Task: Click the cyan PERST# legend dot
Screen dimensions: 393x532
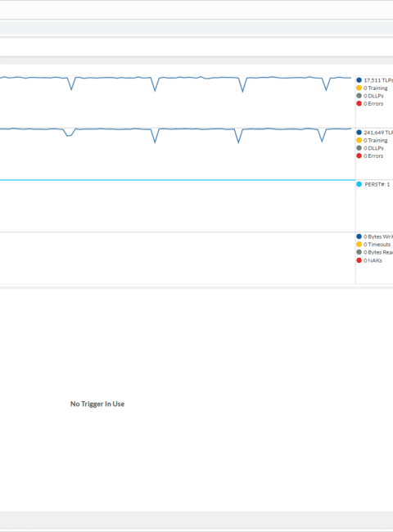Action: point(359,184)
